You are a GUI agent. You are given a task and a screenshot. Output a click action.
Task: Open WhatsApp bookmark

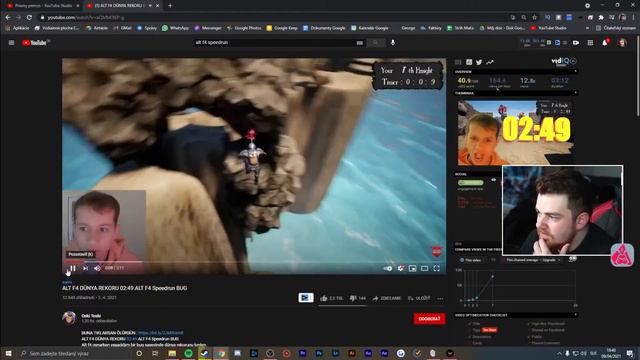(x=176, y=28)
